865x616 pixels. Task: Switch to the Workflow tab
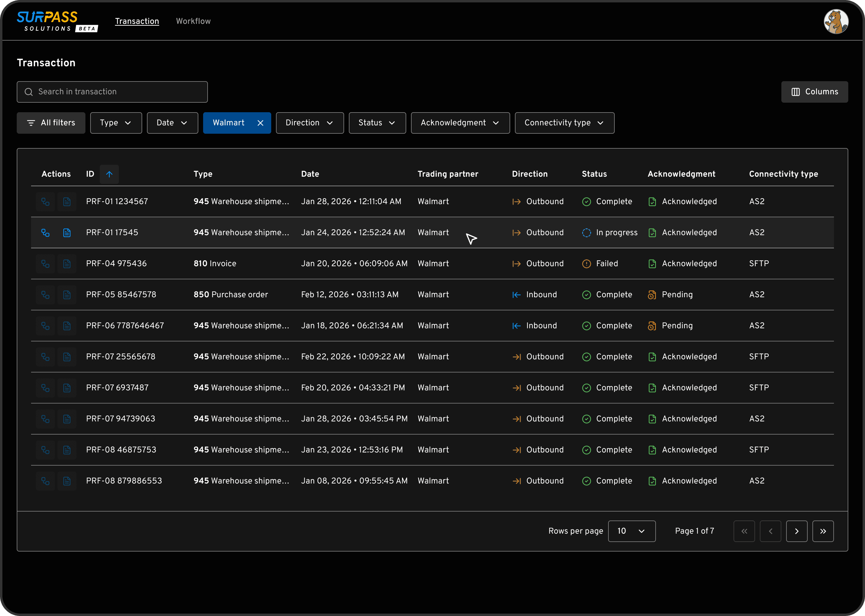193,21
